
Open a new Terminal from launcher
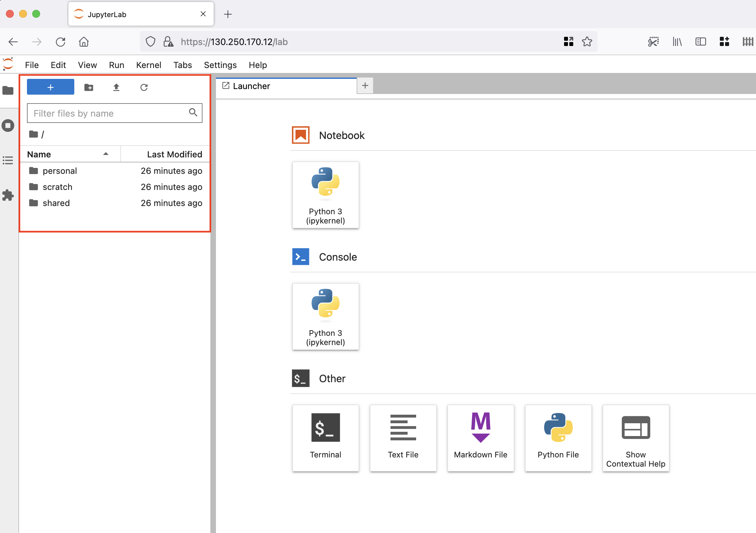pyautogui.click(x=325, y=438)
